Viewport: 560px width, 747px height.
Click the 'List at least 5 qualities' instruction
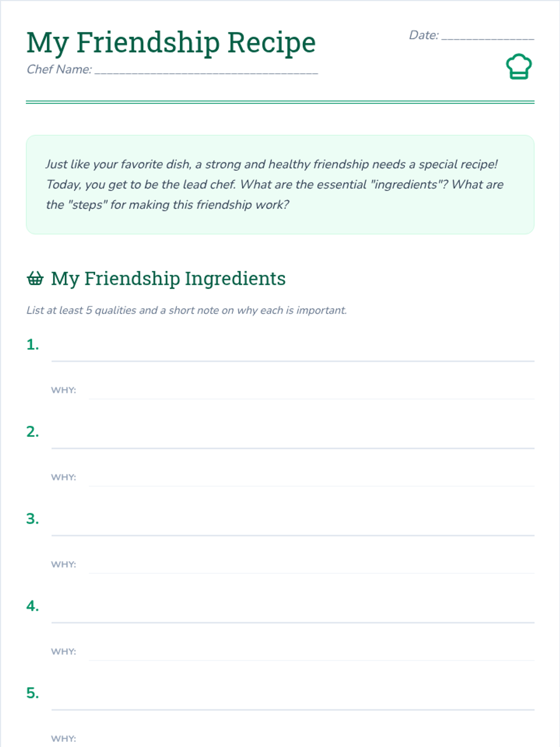click(187, 310)
